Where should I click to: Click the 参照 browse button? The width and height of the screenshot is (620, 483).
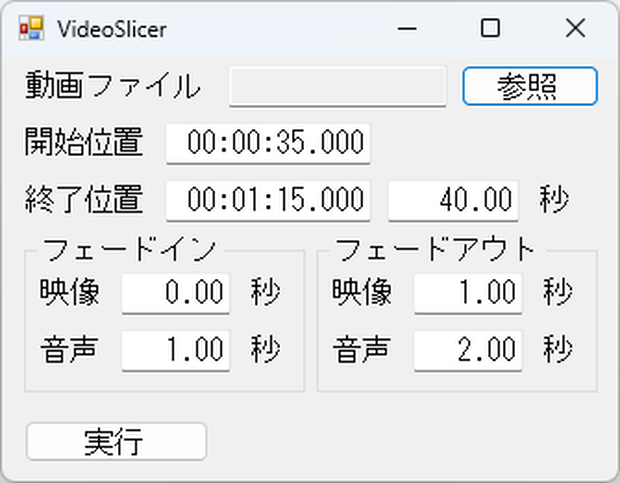click(530, 86)
